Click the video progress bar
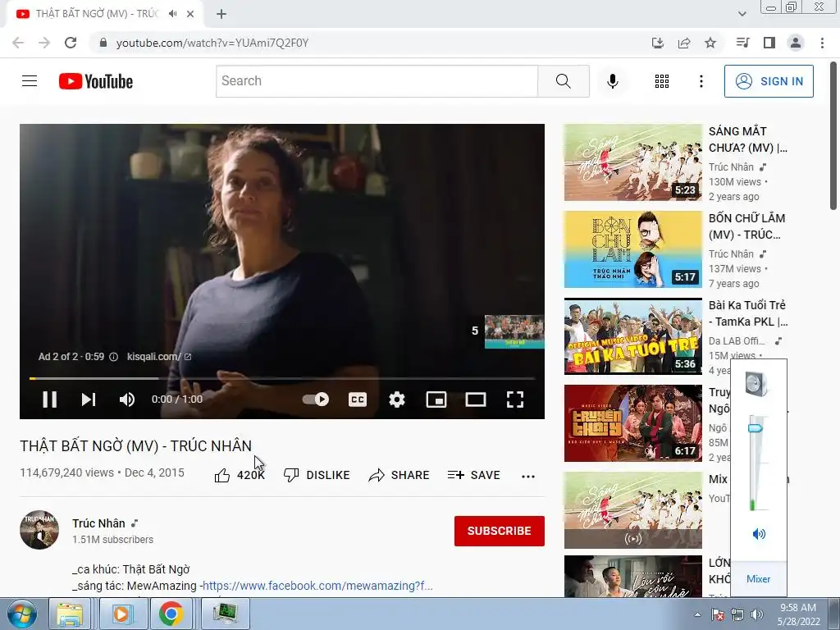The height and width of the screenshot is (630, 840). (x=282, y=378)
